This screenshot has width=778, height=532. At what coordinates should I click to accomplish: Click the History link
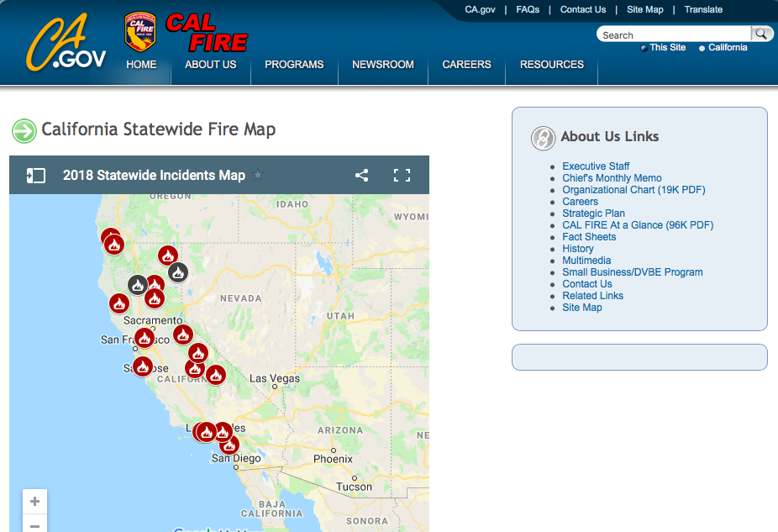pos(578,249)
